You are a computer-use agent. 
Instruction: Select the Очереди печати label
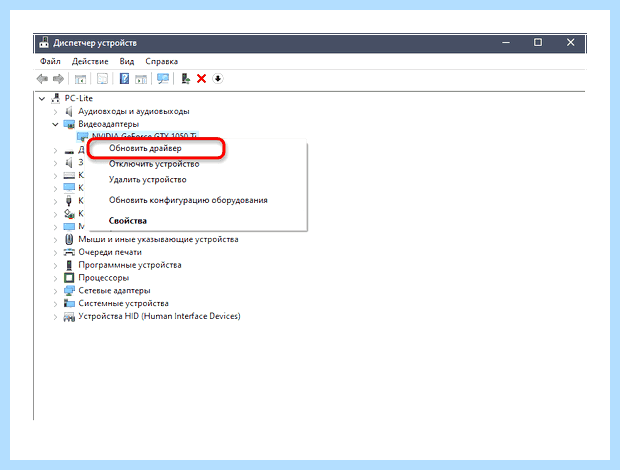tap(110, 252)
